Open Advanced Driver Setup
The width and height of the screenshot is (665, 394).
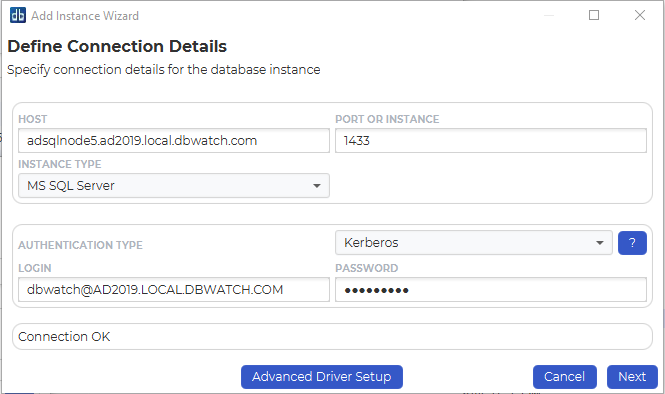(x=322, y=377)
